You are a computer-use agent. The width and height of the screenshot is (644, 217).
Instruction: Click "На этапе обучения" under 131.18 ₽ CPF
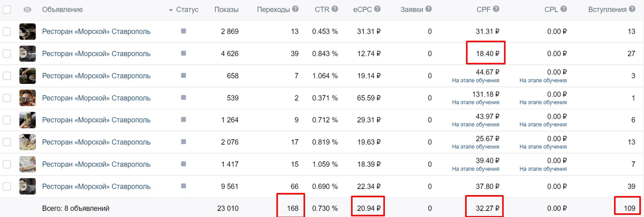[476, 102]
